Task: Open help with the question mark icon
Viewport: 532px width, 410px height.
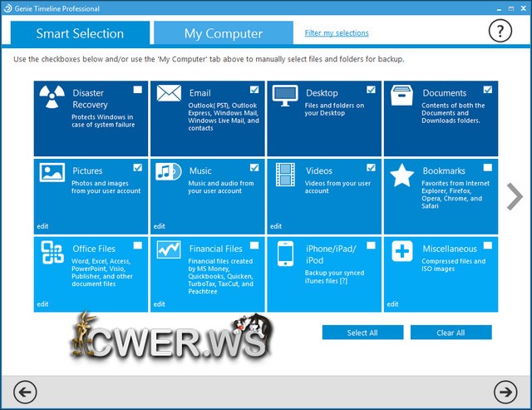Action: point(499,32)
